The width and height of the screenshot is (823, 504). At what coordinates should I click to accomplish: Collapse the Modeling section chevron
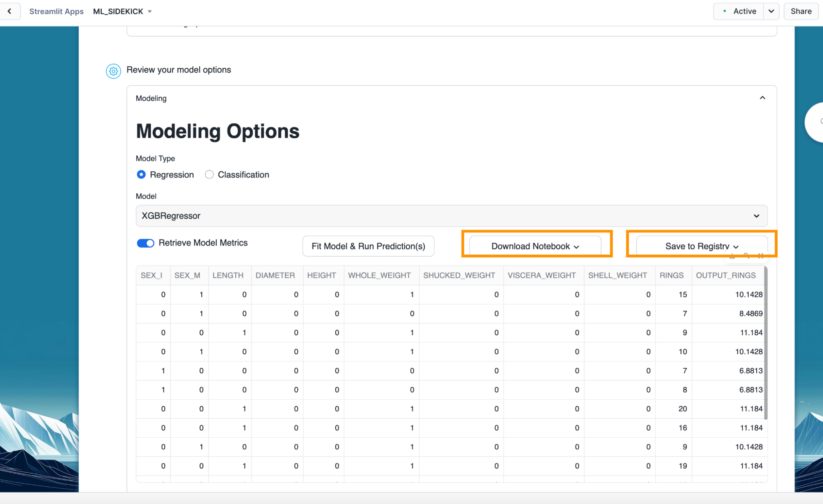(x=762, y=98)
